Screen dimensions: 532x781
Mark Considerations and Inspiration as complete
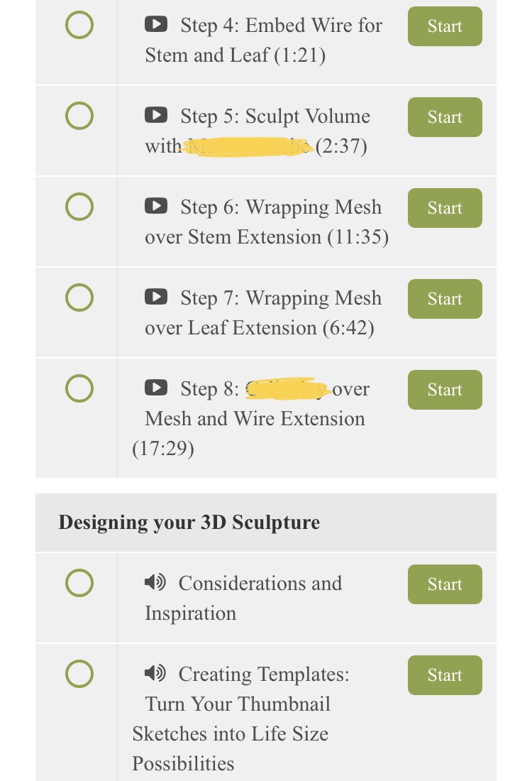(79, 583)
